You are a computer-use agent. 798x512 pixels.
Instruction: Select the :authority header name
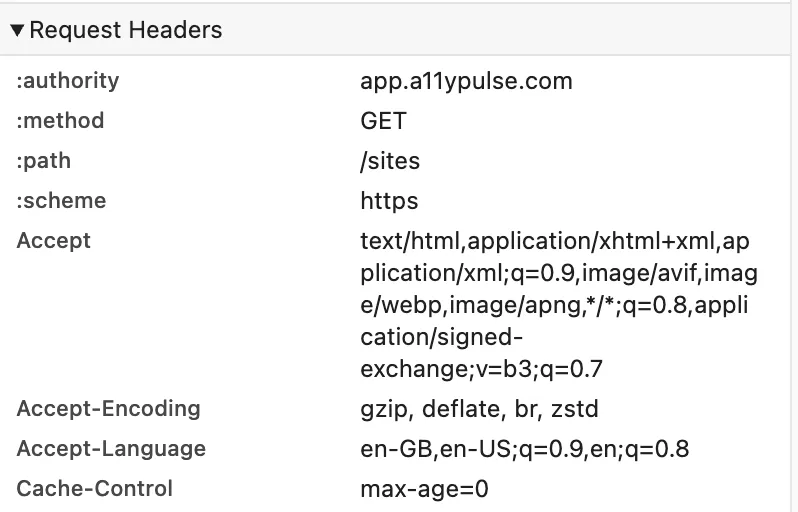[68, 81]
